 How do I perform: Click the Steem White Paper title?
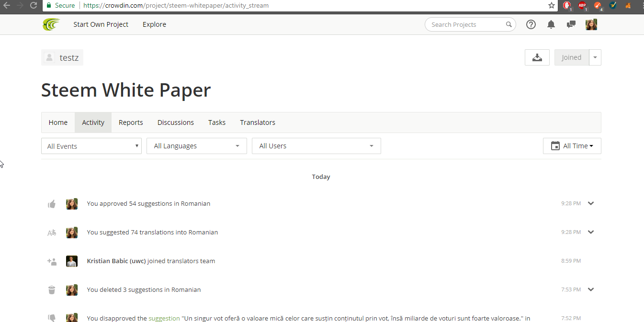pos(126,90)
